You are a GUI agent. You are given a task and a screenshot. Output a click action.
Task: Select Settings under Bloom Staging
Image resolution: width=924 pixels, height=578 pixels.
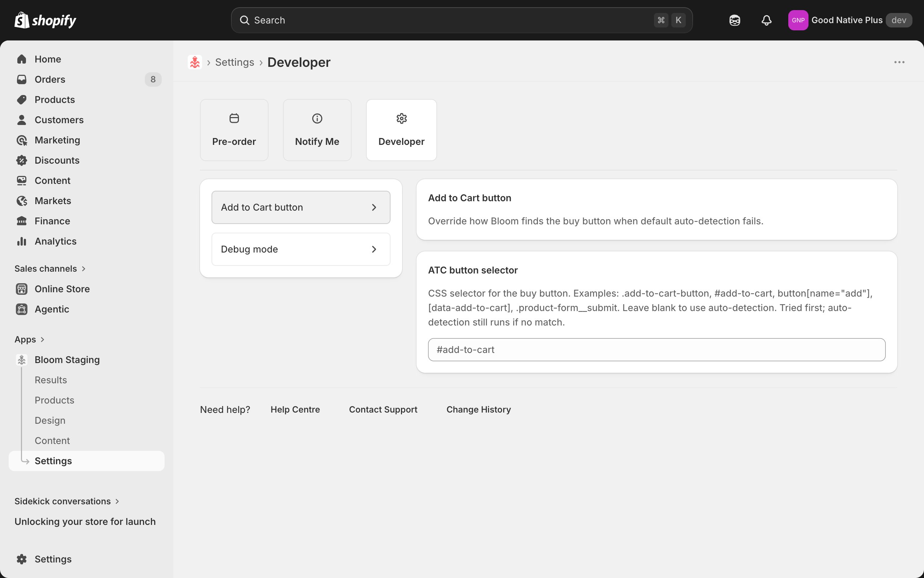[86, 461]
